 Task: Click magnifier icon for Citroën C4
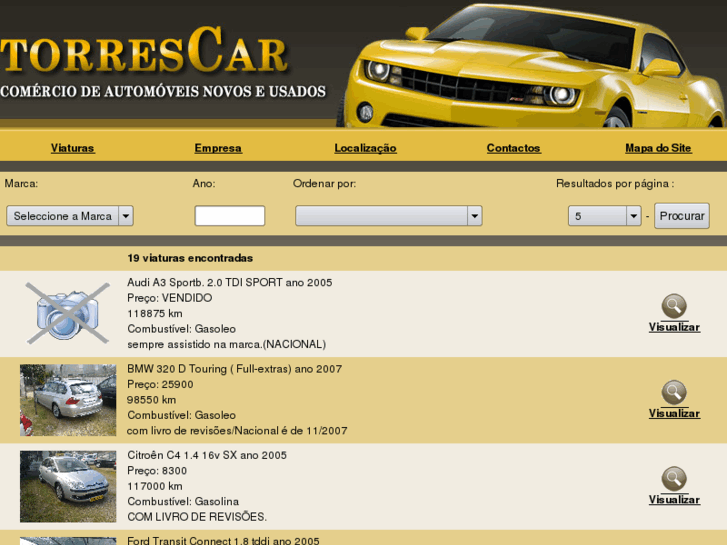pyautogui.click(x=674, y=479)
